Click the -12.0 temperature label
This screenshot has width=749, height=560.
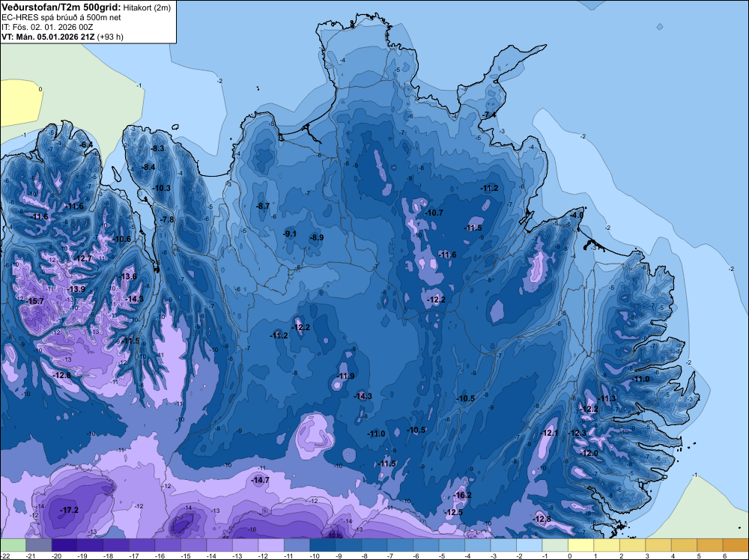[x=589, y=453]
